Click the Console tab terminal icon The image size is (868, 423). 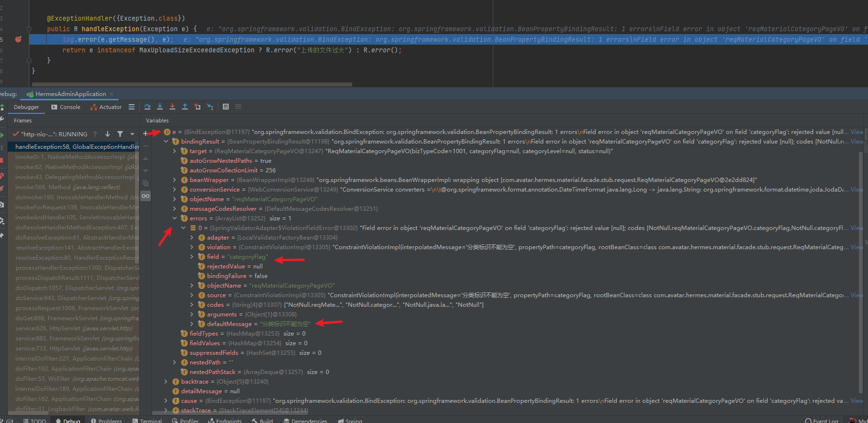coord(54,107)
